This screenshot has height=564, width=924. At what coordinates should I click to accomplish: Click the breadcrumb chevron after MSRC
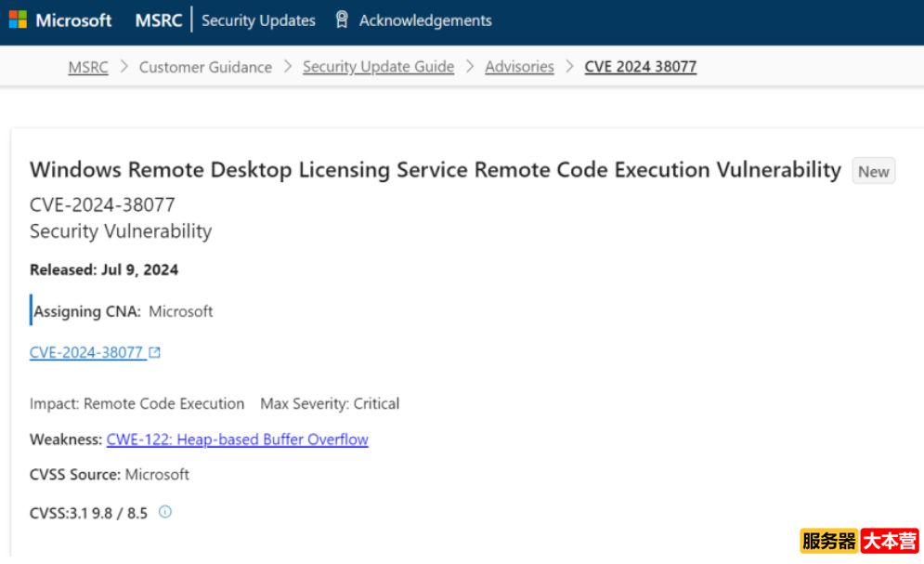(124, 67)
